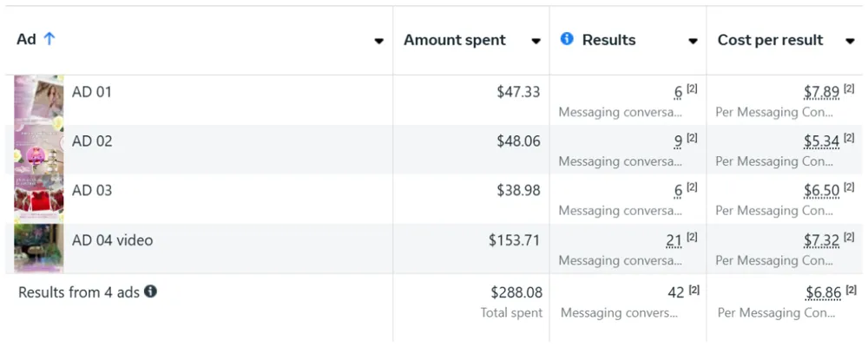Click the AD 04 video ad name

tap(112, 240)
